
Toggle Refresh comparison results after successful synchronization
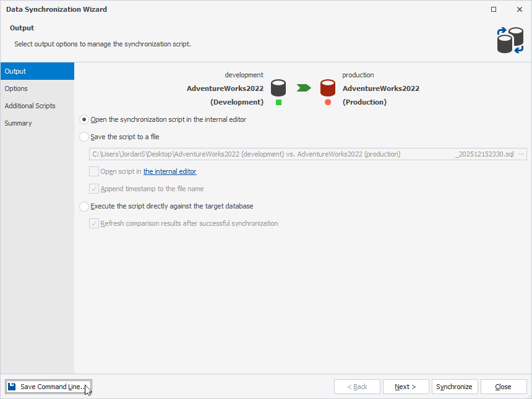(94, 223)
